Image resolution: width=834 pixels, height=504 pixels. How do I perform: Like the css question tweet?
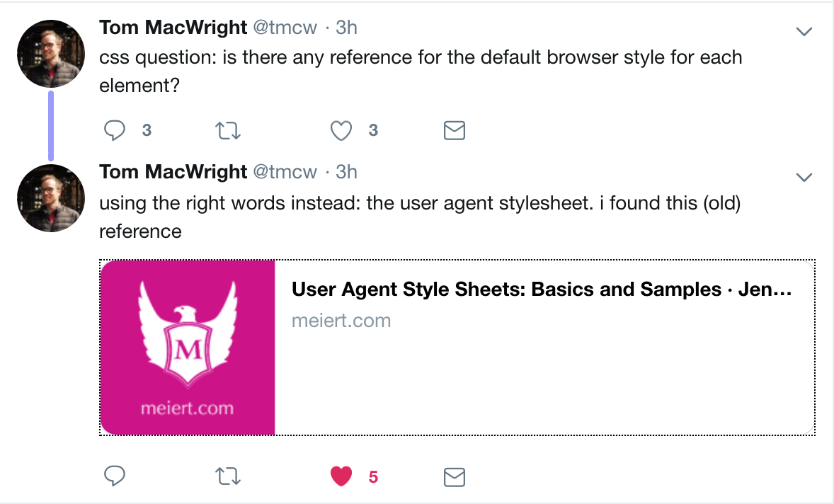[x=341, y=130]
